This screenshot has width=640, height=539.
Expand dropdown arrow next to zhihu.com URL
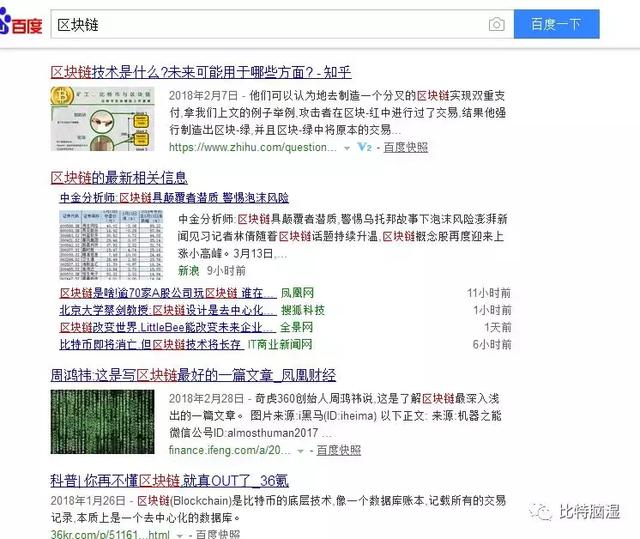coord(347,148)
